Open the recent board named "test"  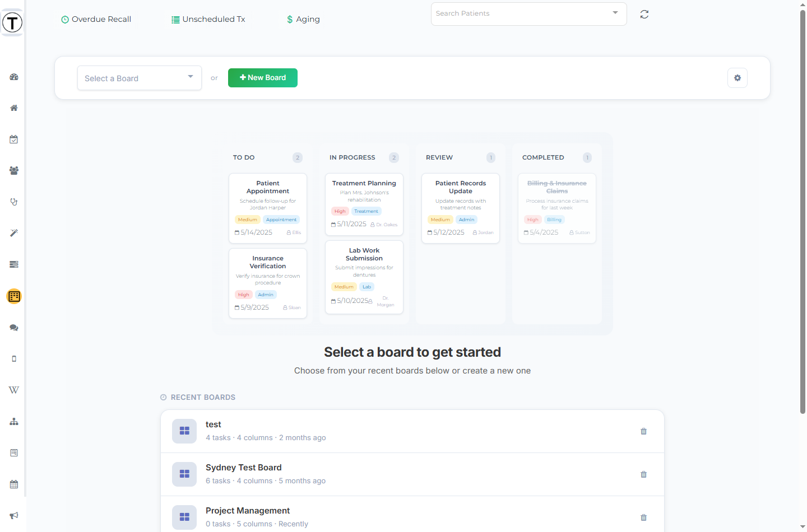point(412,431)
